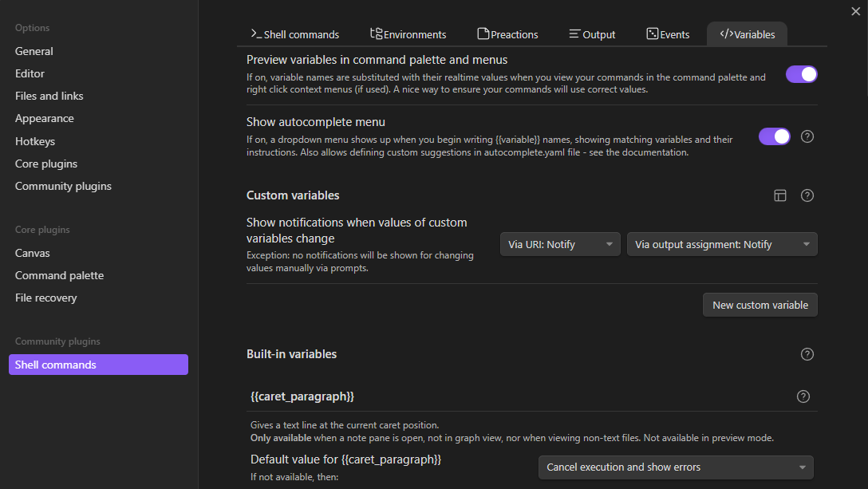Viewport: 868px width, 489px height.
Task: Click the New custom variable button
Action: [759, 305]
